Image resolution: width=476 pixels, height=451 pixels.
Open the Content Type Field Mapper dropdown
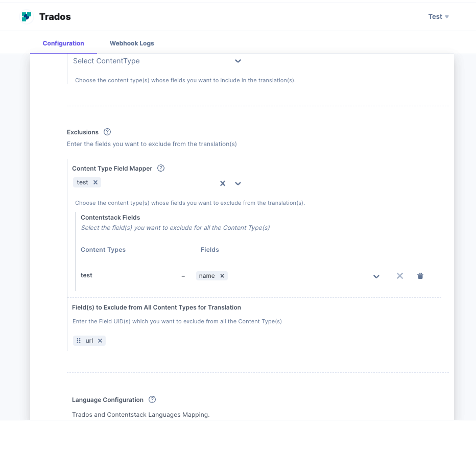238,184
